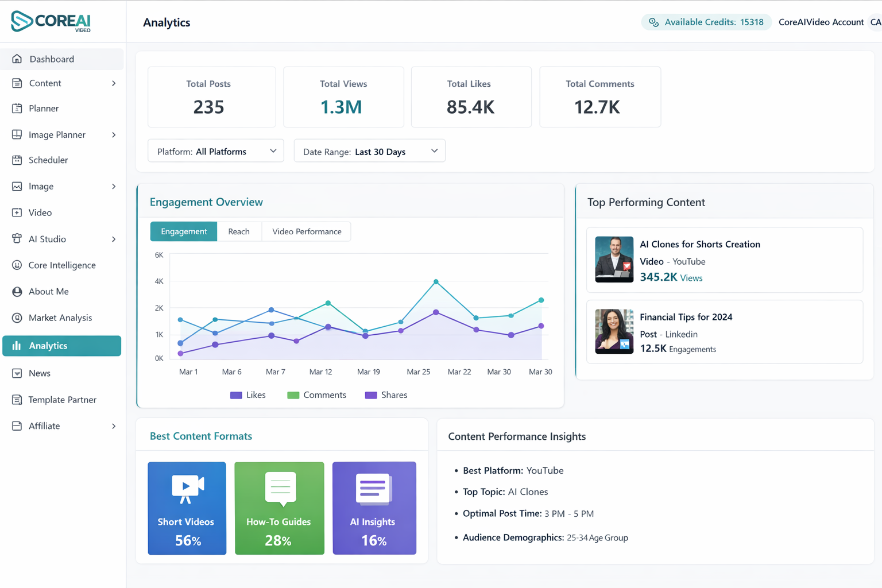Expand the Content submenu chevron
Screen dimensions: 882x588
coord(114,83)
